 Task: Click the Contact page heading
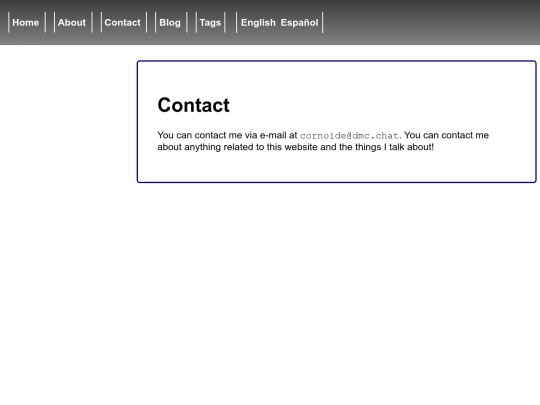pos(194,105)
